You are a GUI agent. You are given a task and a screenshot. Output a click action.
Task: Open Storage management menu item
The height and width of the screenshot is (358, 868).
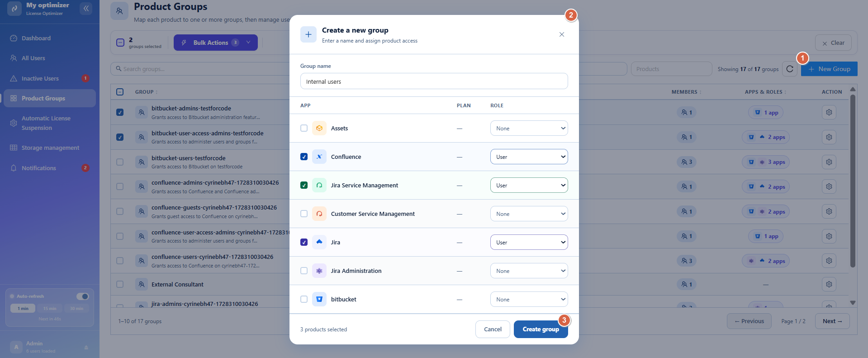50,148
